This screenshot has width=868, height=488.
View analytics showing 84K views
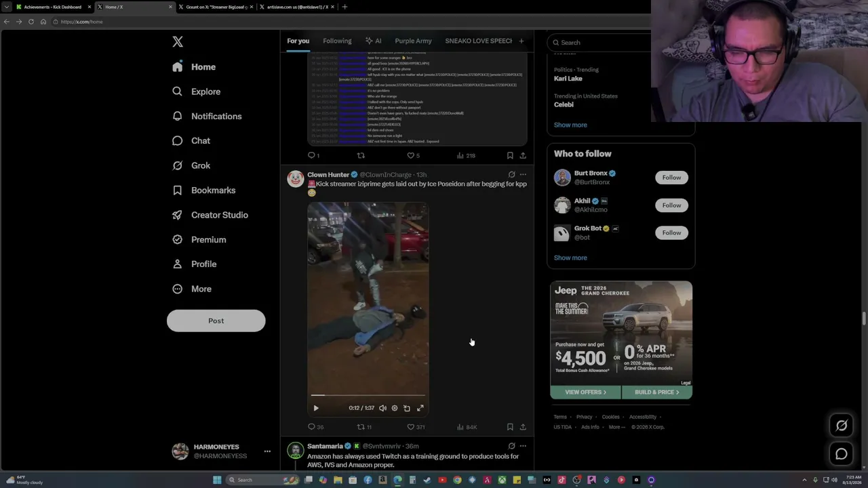tap(467, 427)
